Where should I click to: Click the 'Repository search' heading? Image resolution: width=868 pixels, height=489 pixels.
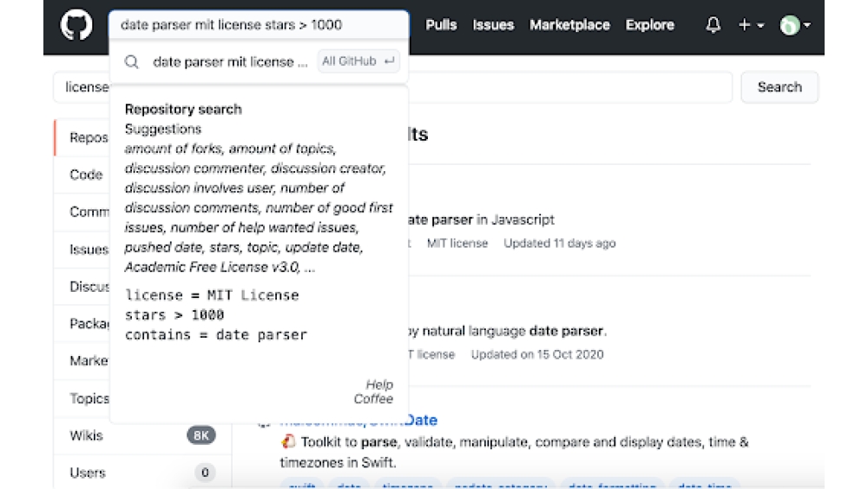point(183,109)
